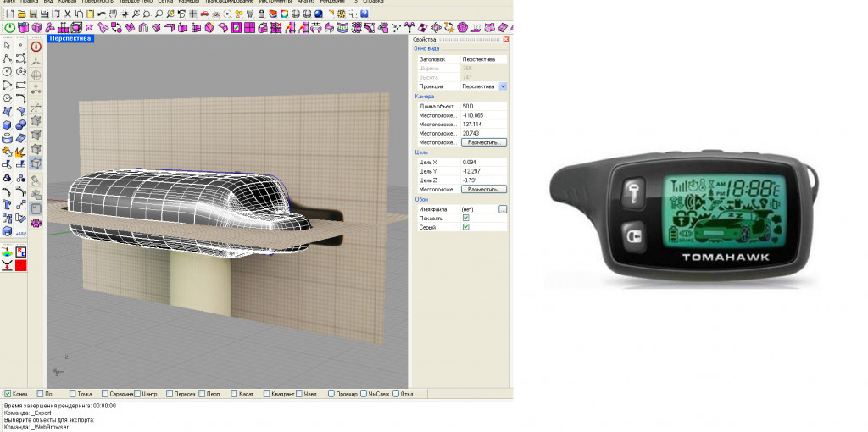Click the padlock Lock objects icon

pos(262,14)
